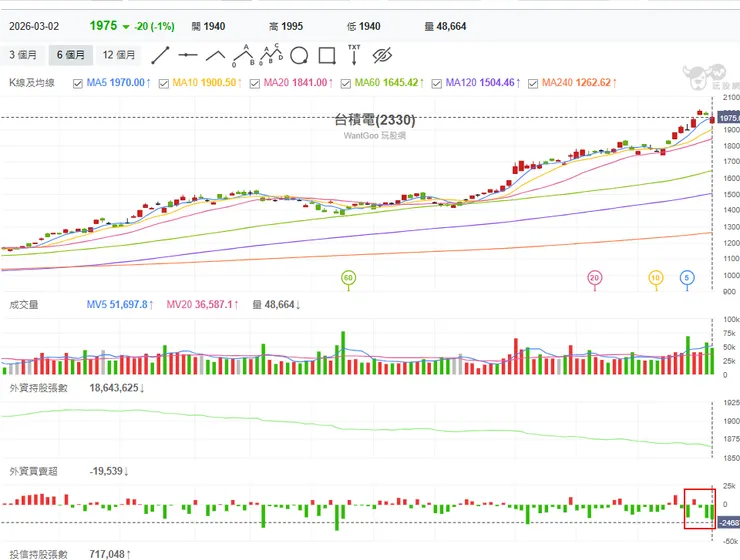The width and height of the screenshot is (740, 560).
Task: Click the yellow 10 MA marker pin
Action: [655, 278]
